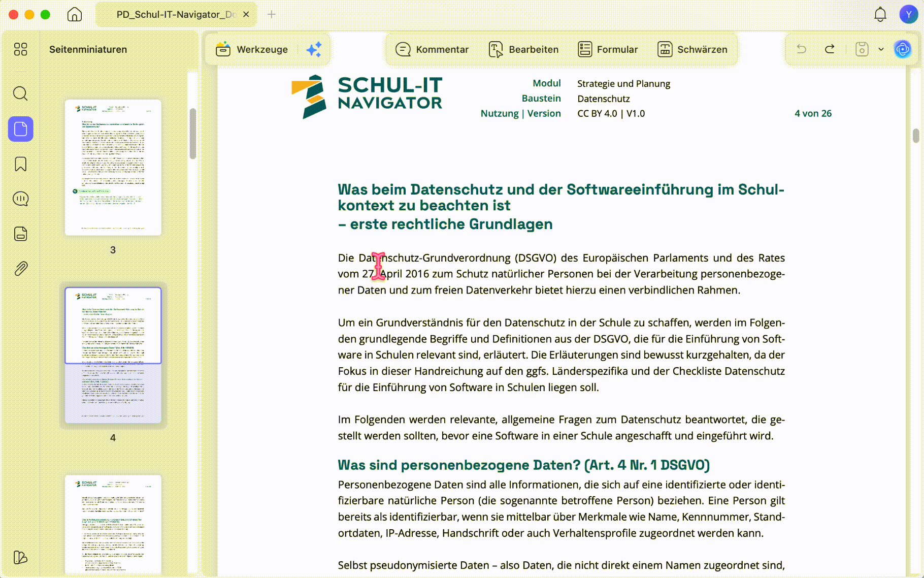
Task: Open the document file panel icon
Action: 21,234
